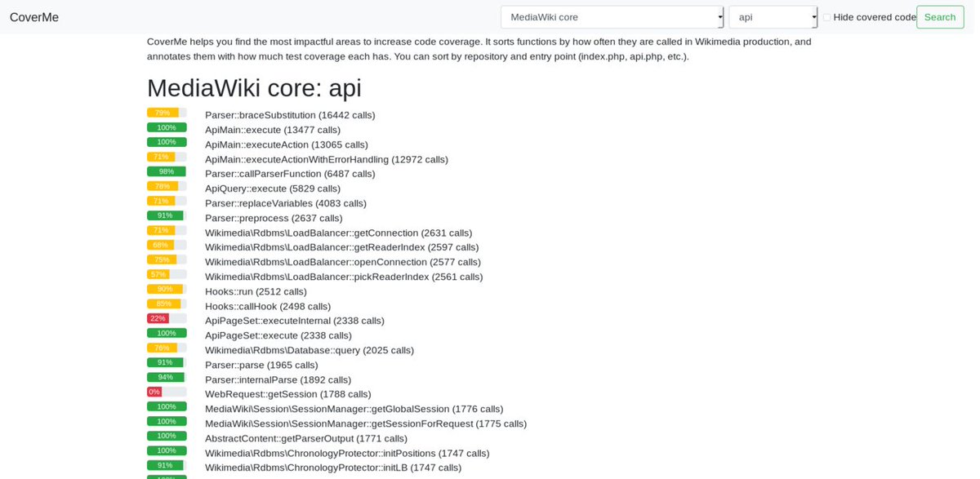
Task: Select 'Wikimedia\Rdbms\Database::query (2025 calls)' row
Action: [x=310, y=350]
